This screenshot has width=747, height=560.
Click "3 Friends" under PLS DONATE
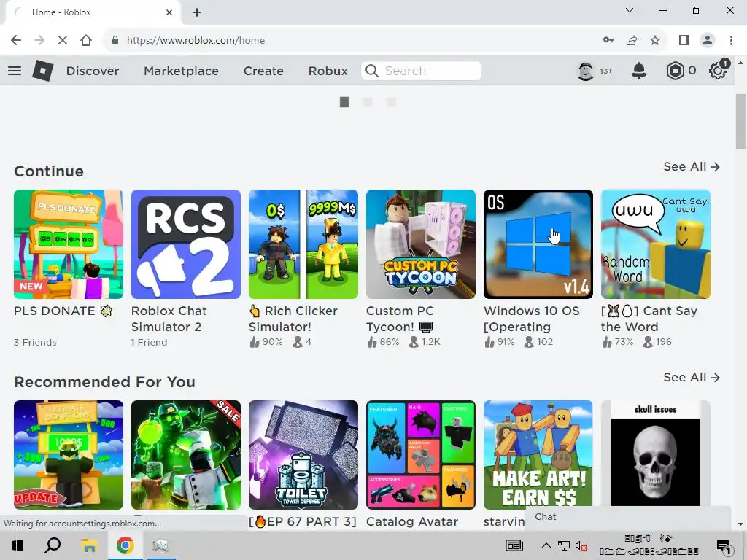(35, 343)
